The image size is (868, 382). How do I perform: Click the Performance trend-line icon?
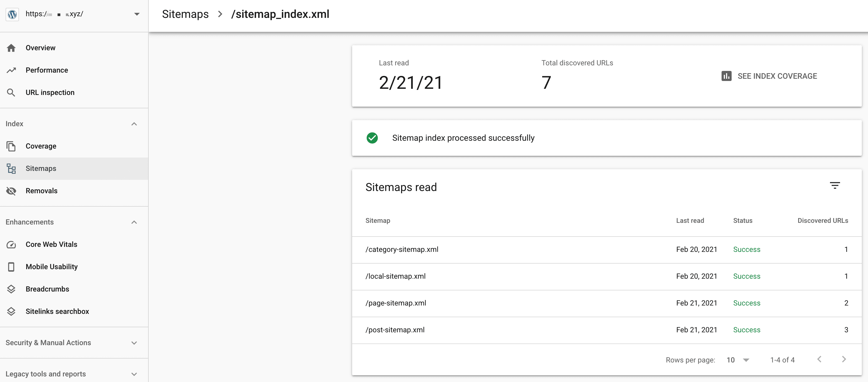click(x=11, y=70)
